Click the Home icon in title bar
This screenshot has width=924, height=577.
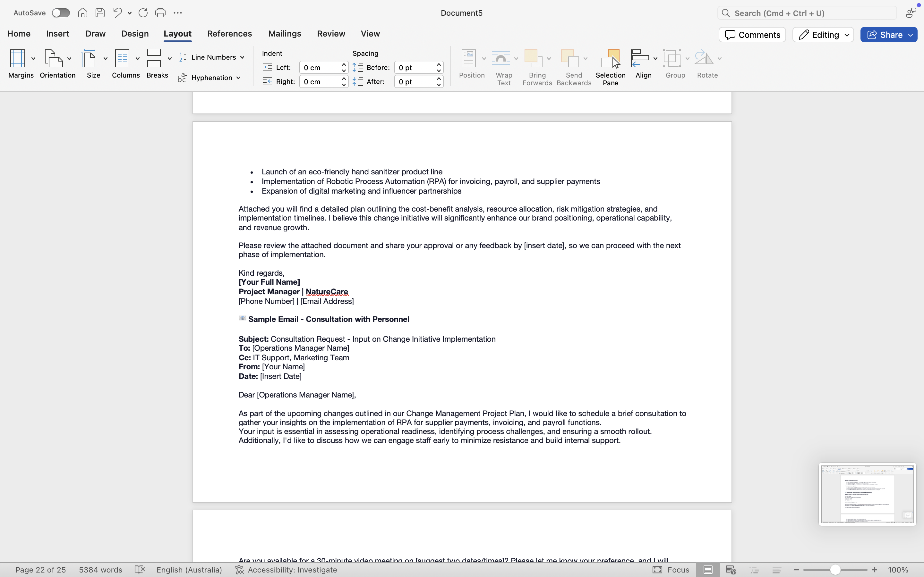82,13
